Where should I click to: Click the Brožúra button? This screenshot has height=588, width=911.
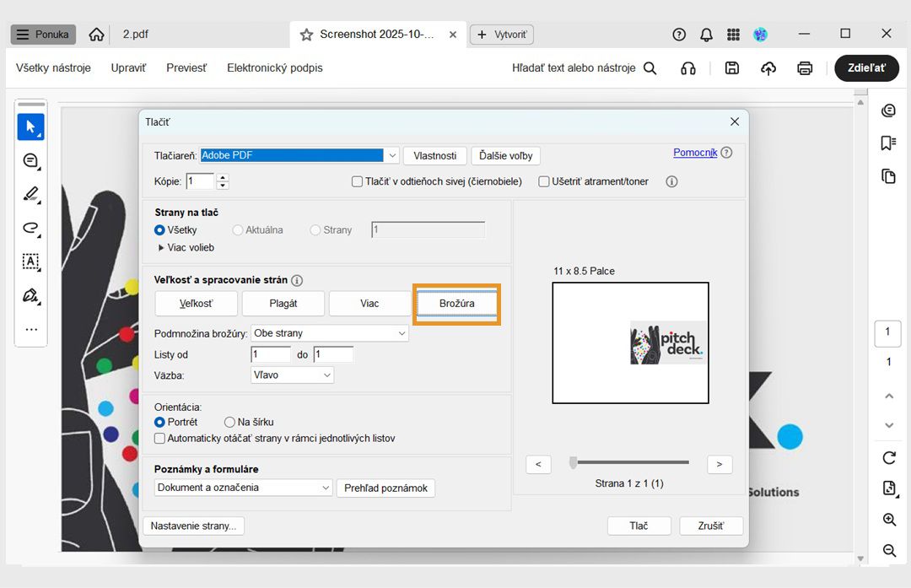(456, 304)
